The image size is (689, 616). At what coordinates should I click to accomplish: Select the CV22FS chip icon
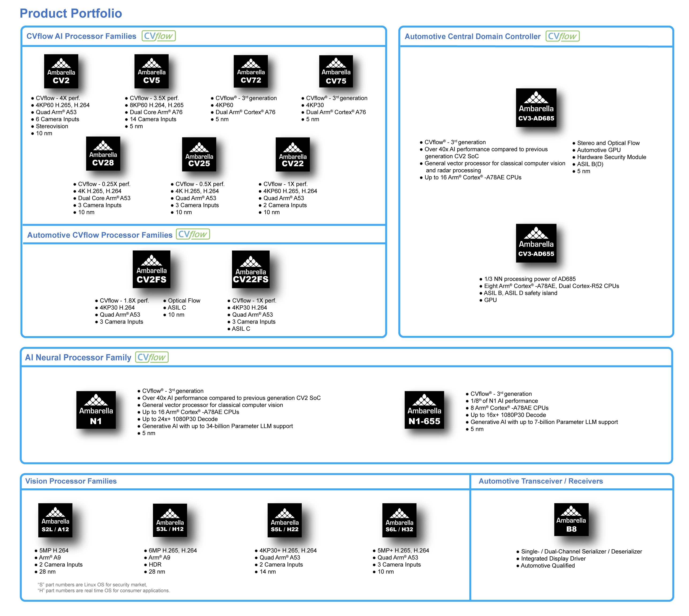[250, 269]
